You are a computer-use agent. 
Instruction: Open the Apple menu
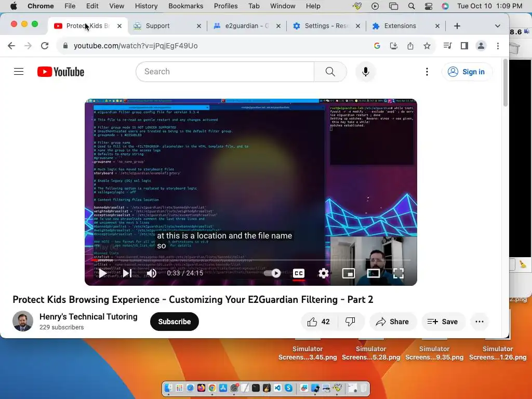(x=14, y=6)
